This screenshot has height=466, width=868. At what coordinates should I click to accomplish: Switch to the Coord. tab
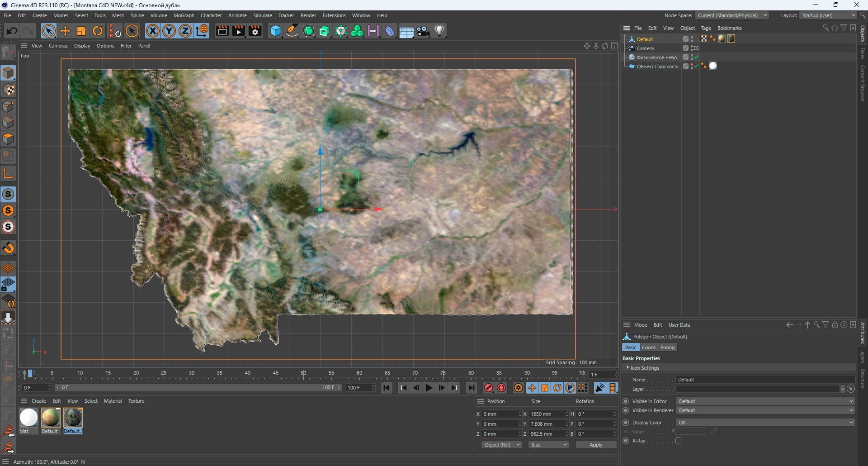coord(649,347)
